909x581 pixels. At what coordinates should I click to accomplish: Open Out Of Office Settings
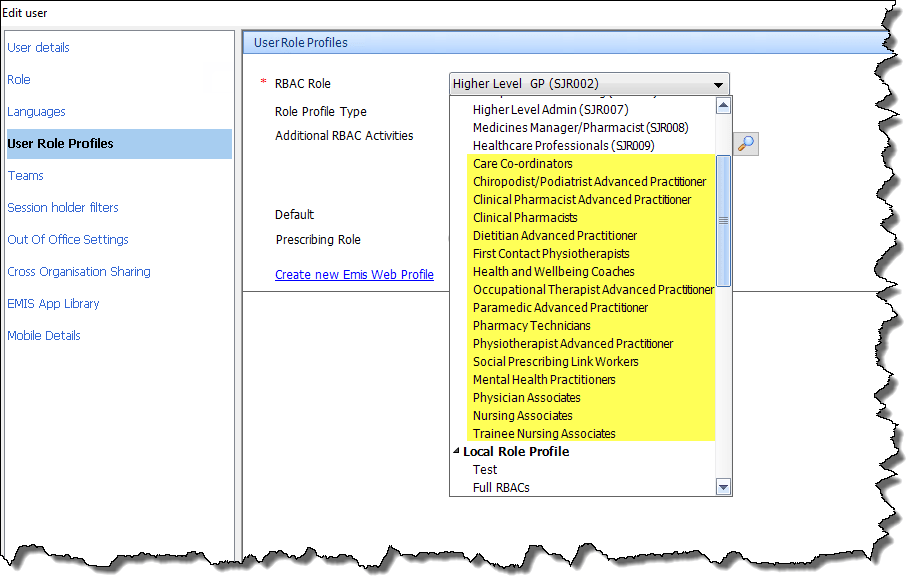coord(67,240)
